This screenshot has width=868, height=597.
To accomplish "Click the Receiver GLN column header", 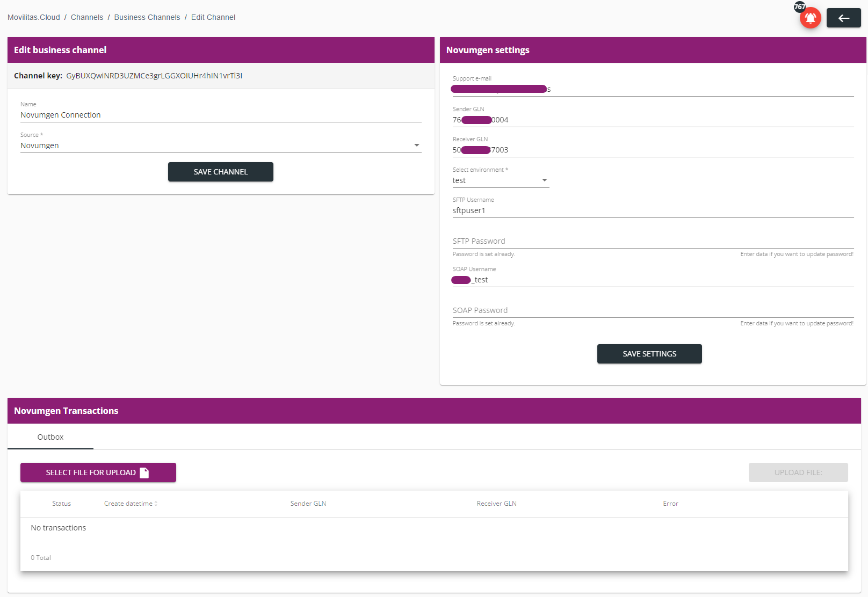I will pyautogui.click(x=496, y=504).
